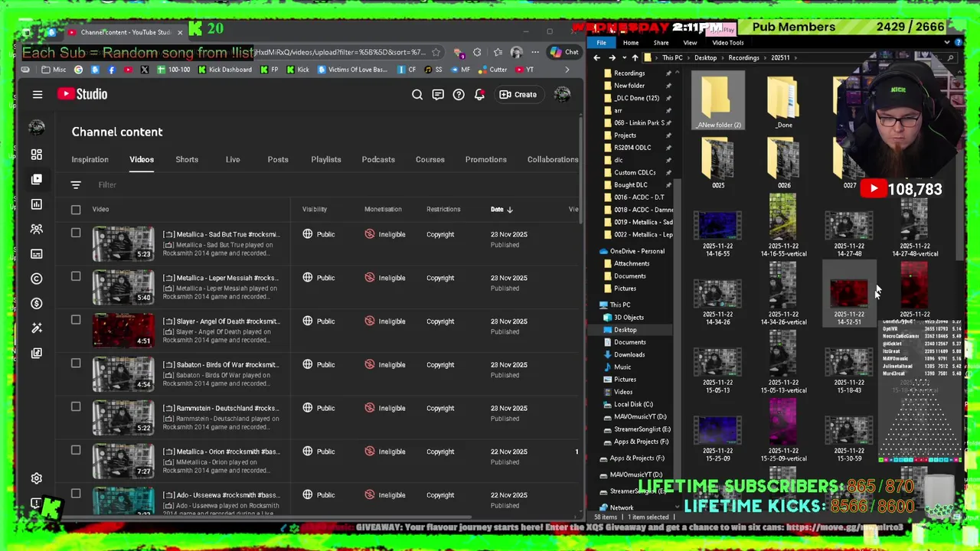
Task: Click the channel avatar in Studio sidebar
Action: tap(36, 128)
